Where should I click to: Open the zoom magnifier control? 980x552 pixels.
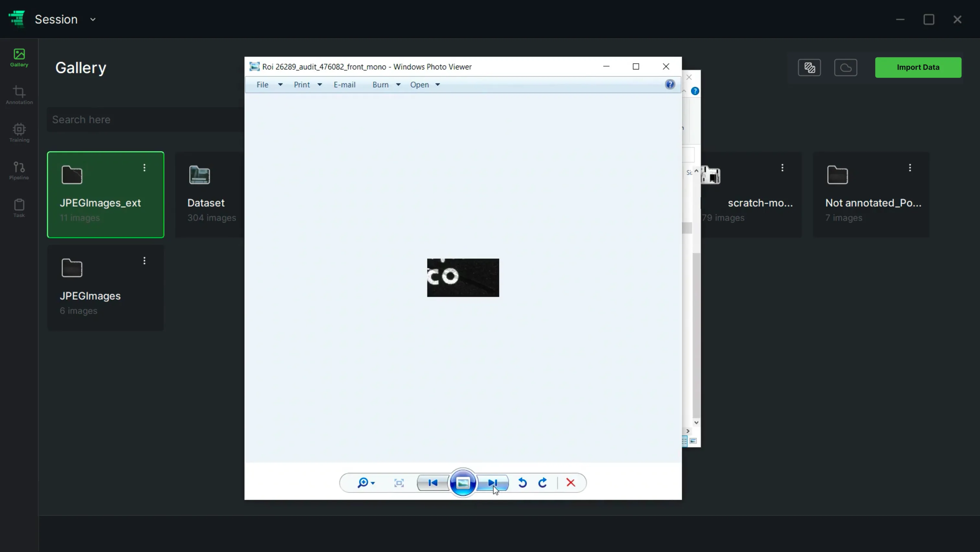coord(366,483)
